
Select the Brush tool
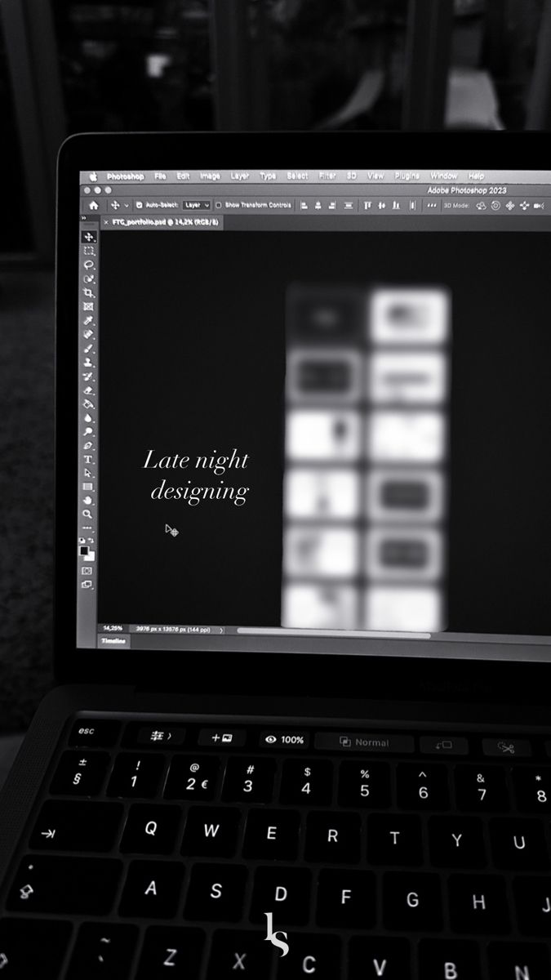click(89, 349)
